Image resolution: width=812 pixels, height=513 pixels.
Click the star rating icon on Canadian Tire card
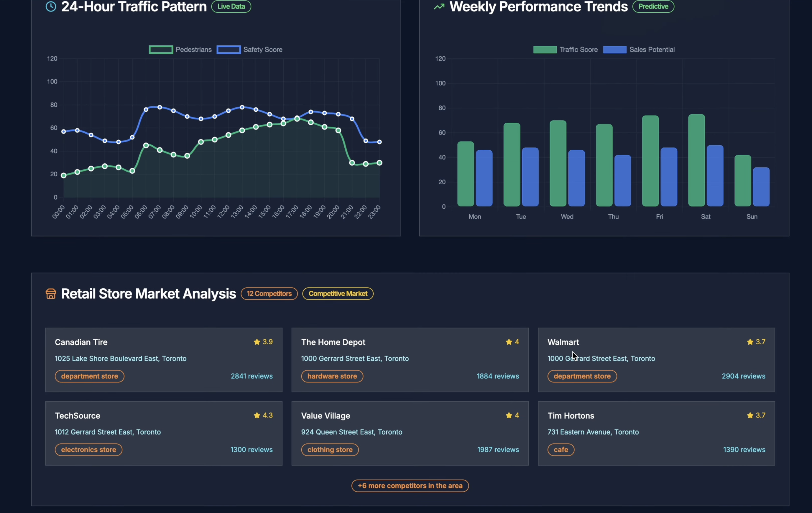257,342
